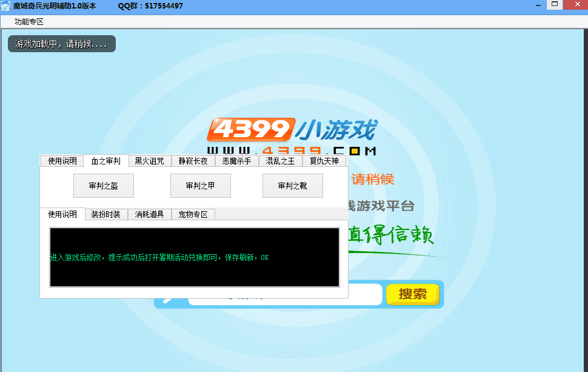Click the 审判之盔 button
The height and width of the screenshot is (372, 588).
pyautogui.click(x=104, y=186)
